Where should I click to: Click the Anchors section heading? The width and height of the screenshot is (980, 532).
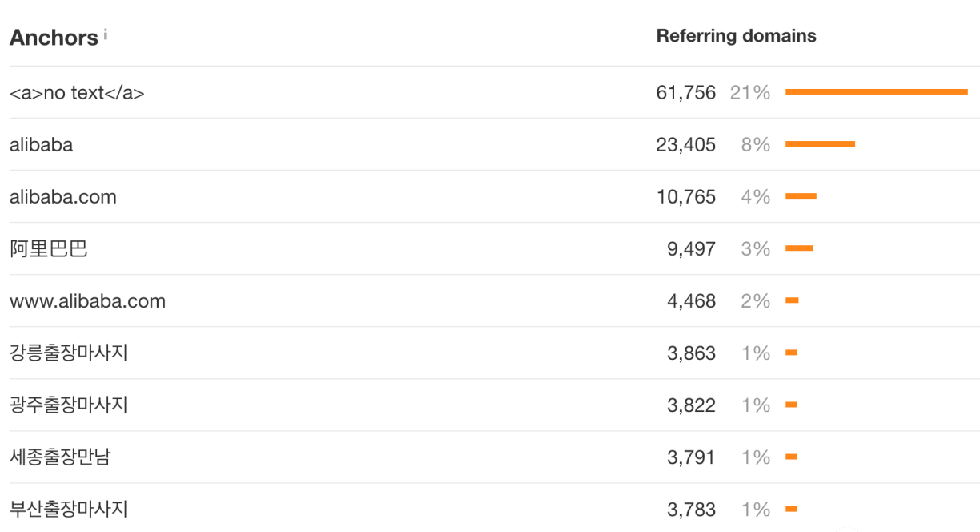pos(54,38)
